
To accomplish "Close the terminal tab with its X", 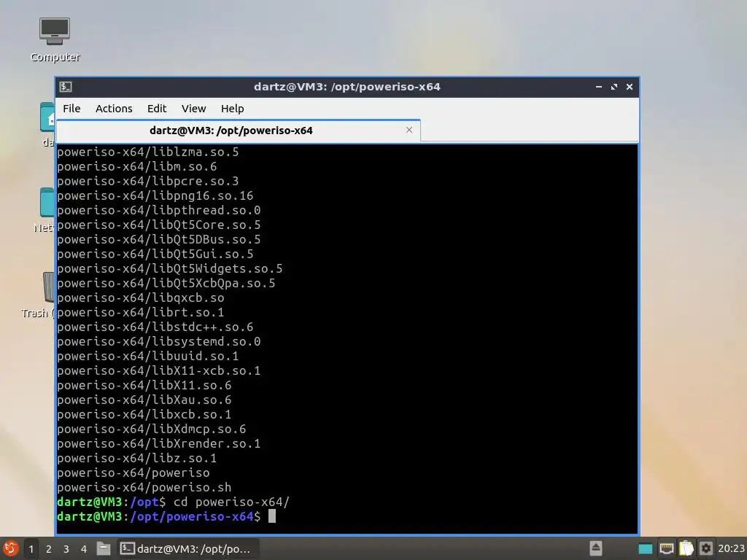I will (409, 130).
